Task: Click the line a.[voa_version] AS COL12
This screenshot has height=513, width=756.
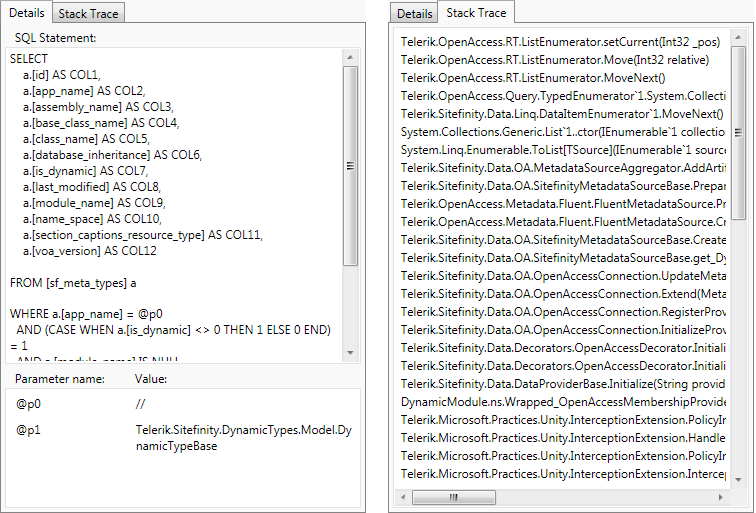Action: coord(90,251)
